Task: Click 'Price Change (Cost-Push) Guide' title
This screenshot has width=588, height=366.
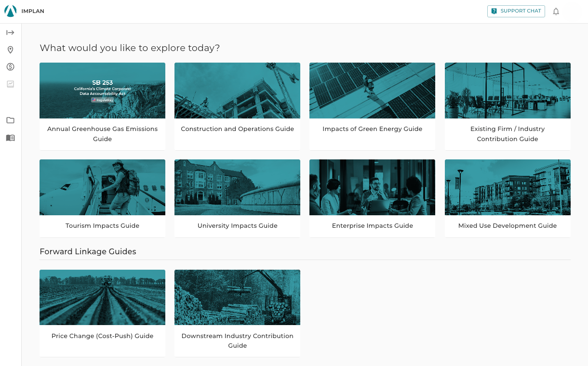Action: (x=102, y=336)
